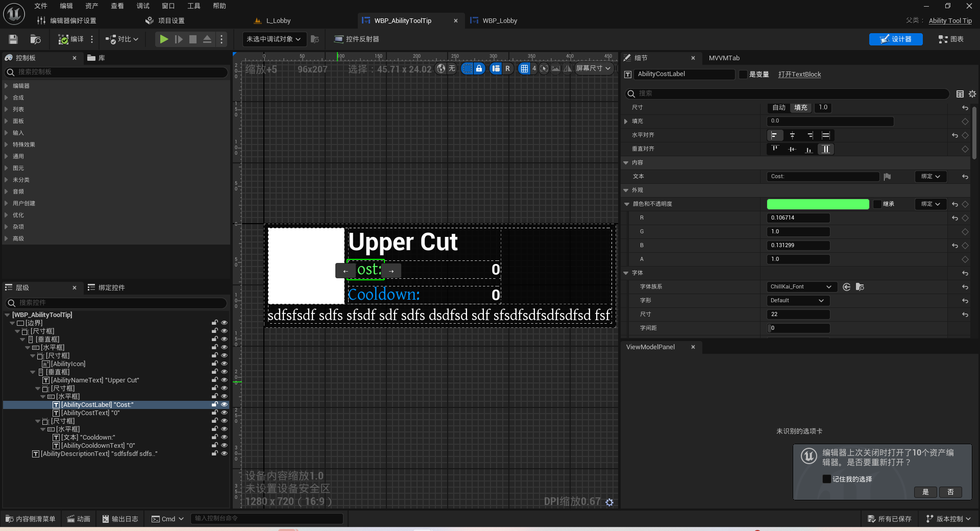Viewport: 980px width, 531px height.
Task: Click the flip mirror icon in viewport toolbar
Action: (x=568, y=68)
